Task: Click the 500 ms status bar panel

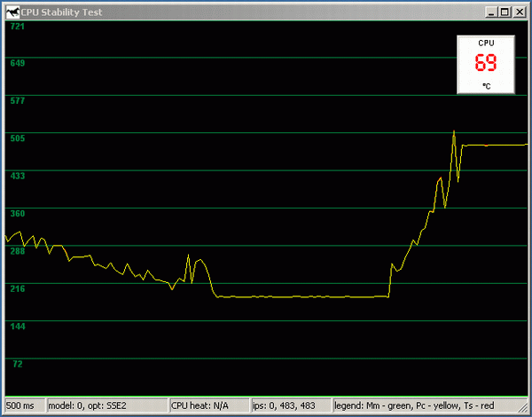Action: (23, 405)
